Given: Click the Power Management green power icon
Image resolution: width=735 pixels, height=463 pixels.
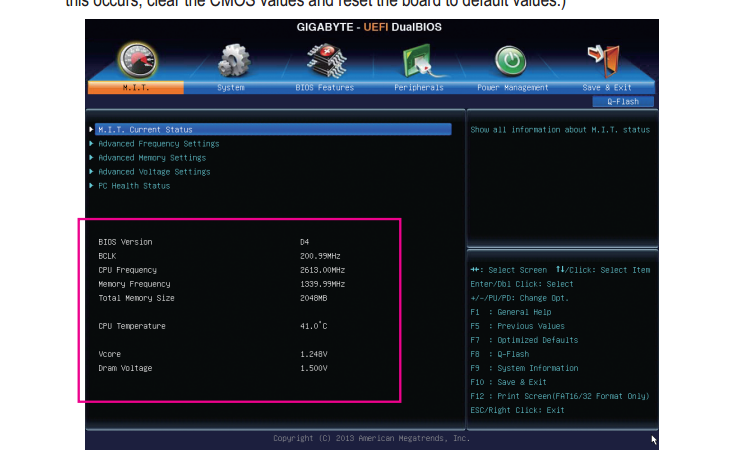Looking at the screenshot, I should [x=510, y=61].
